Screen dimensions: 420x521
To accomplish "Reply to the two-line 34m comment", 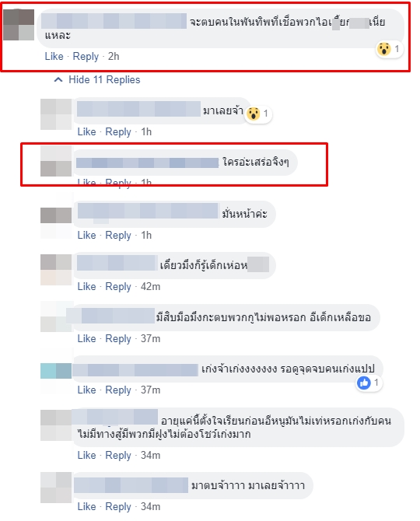I will [x=118, y=455].
